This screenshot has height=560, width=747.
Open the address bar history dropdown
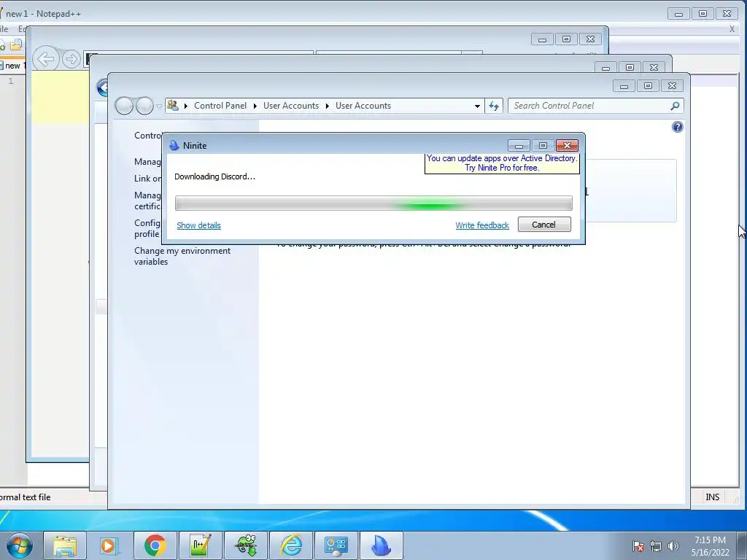click(477, 106)
